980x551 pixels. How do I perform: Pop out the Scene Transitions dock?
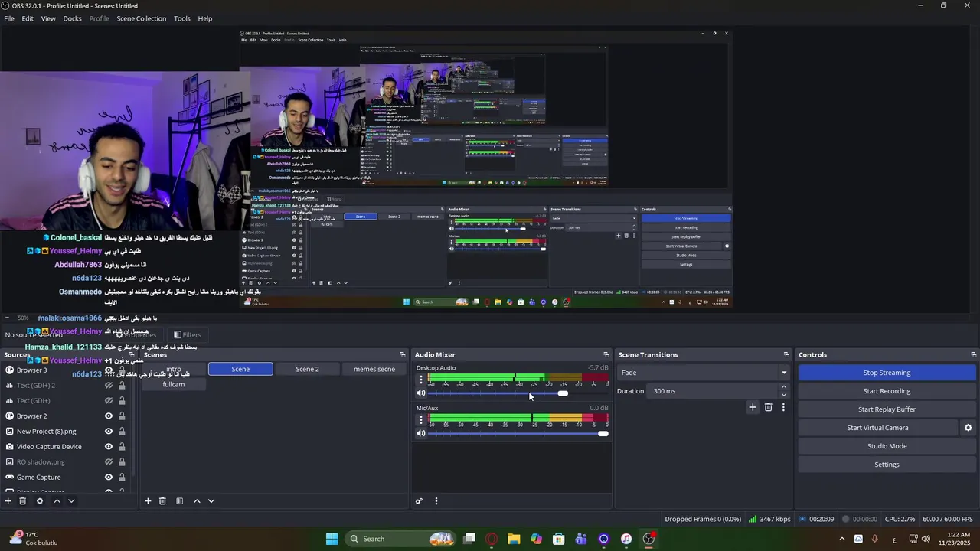(x=786, y=355)
